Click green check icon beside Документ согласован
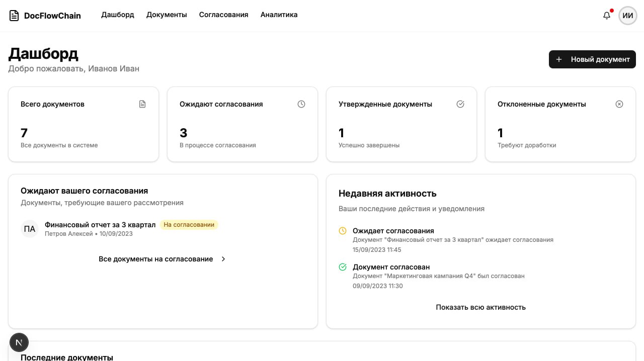Image resolution: width=644 pixels, height=361 pixels. 343,267
